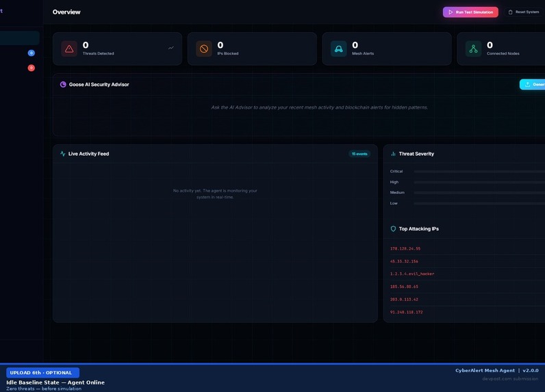Click the red badge in the sidebar

[x=31, y=68]
